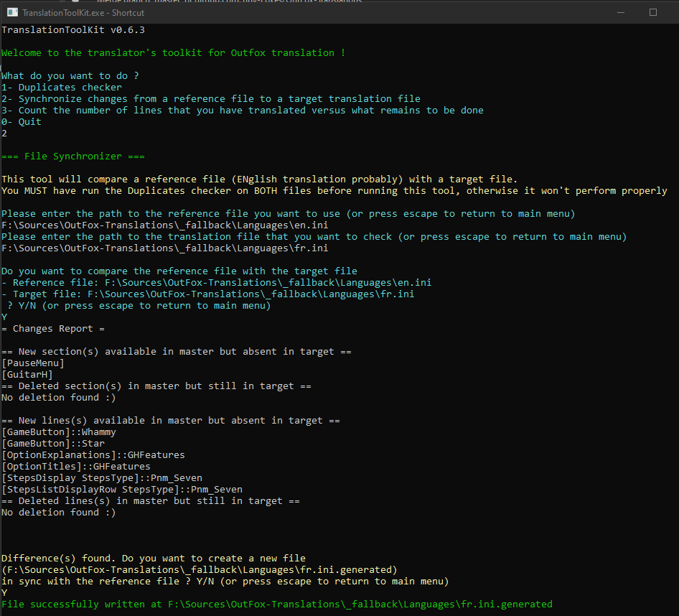This screenshot has width=679, height=616.
Task: Click the '1- Duplicates checker' menu option
Action: (x=62, y=87)
